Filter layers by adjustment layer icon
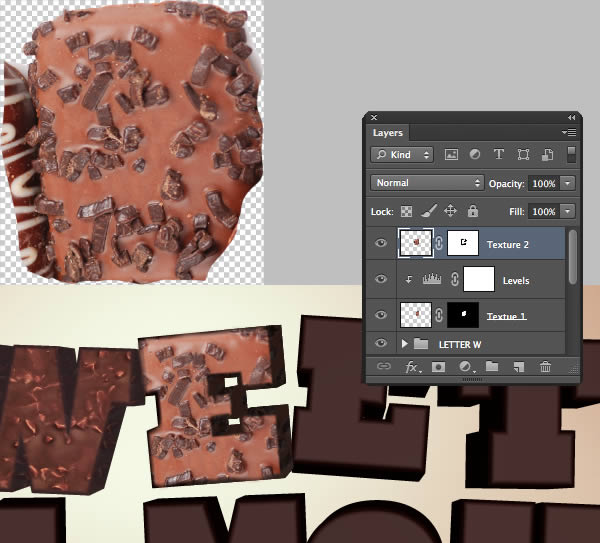Screen dimensions: 600x543 pos(475,154)
